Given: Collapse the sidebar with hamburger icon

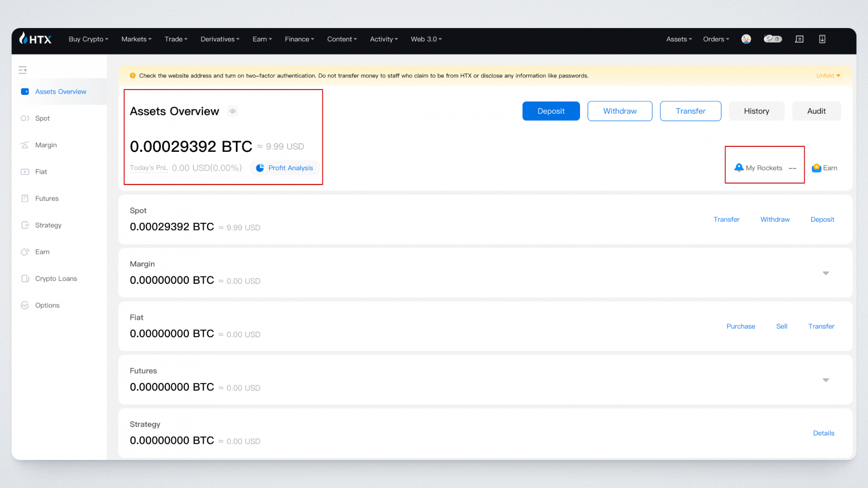Looking at the screenshot, I should (23, 70).
